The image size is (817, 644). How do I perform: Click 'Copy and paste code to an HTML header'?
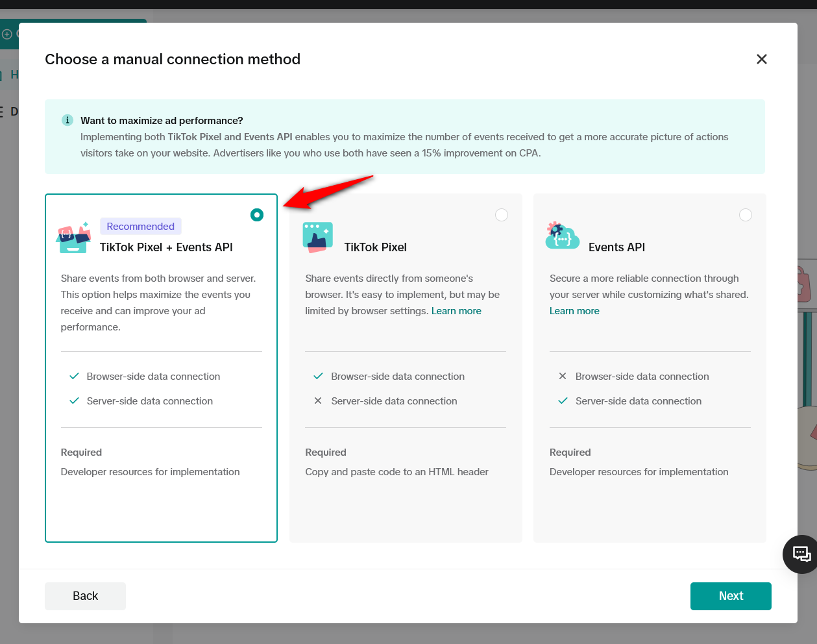click(396, 472)
